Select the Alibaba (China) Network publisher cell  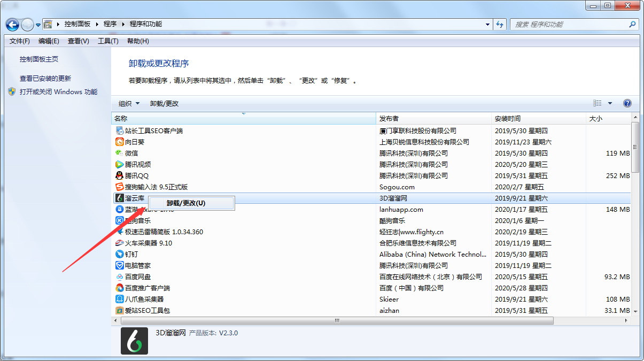(433, 254)
